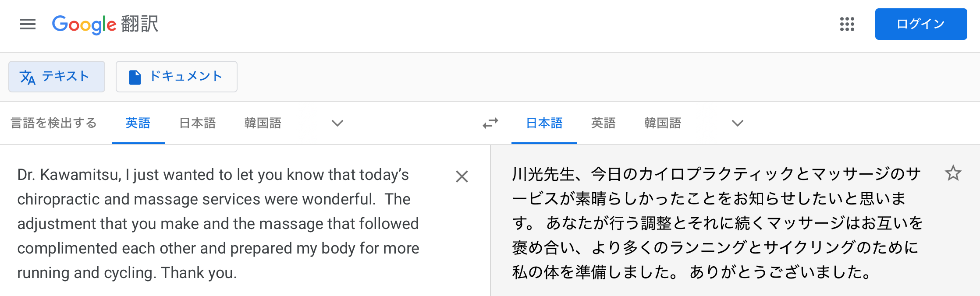Image resolution: width=980 pixels, height=296 pixels.
Task: Switch to テキスト translation mode
Action: (x=57, y=77)
